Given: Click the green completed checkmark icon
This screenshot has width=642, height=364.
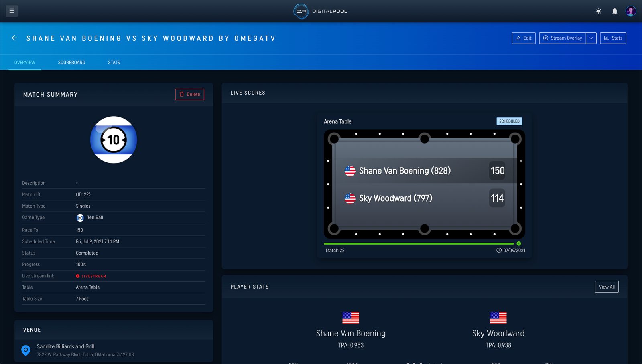Looking at the screenshot, I should point(519,243).
